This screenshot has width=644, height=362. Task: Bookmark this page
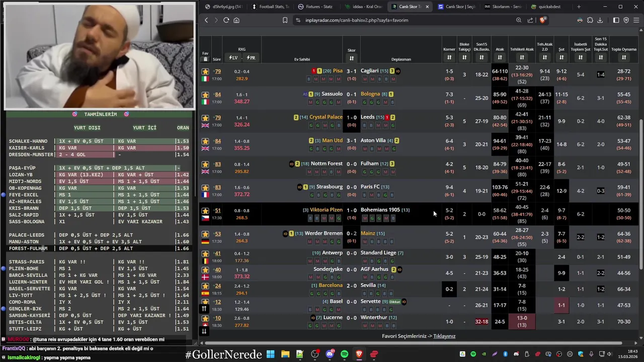[285, 20]
